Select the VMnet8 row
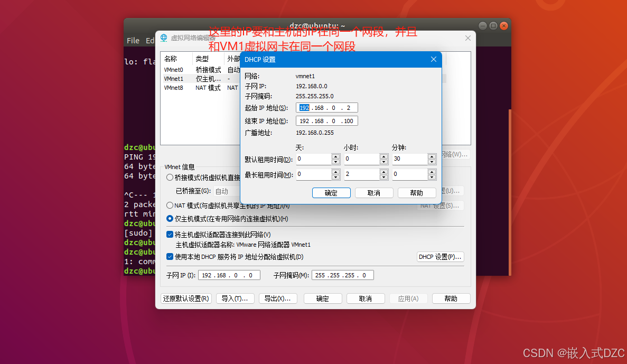Viewport: 627px width, 364px height. (200, 88)
